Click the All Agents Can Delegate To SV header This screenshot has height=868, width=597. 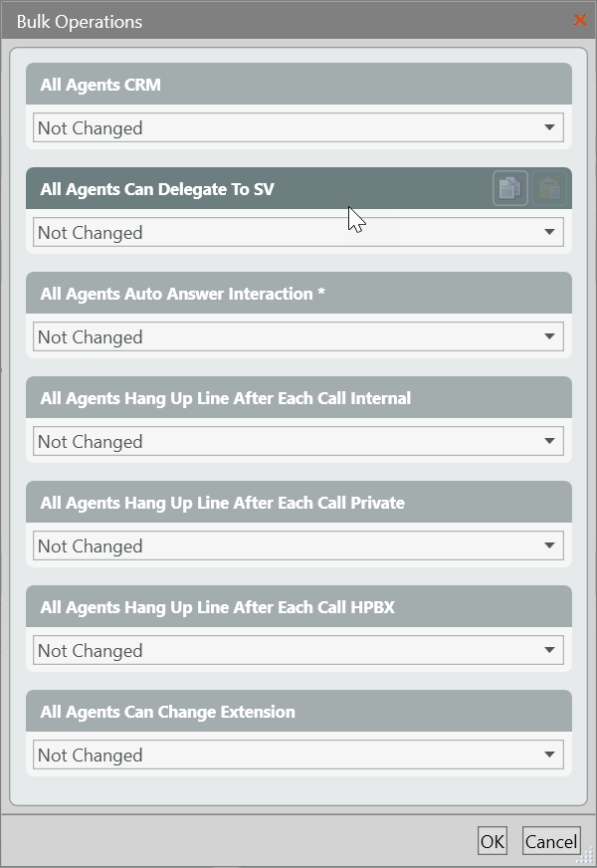click(249, 189)
